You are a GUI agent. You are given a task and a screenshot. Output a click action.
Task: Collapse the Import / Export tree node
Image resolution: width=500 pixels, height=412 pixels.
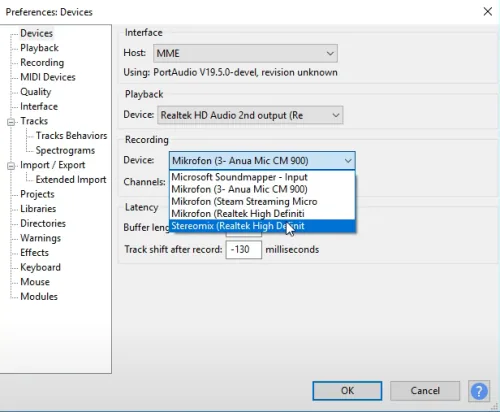pyautogui.click(x=11, y=166)
